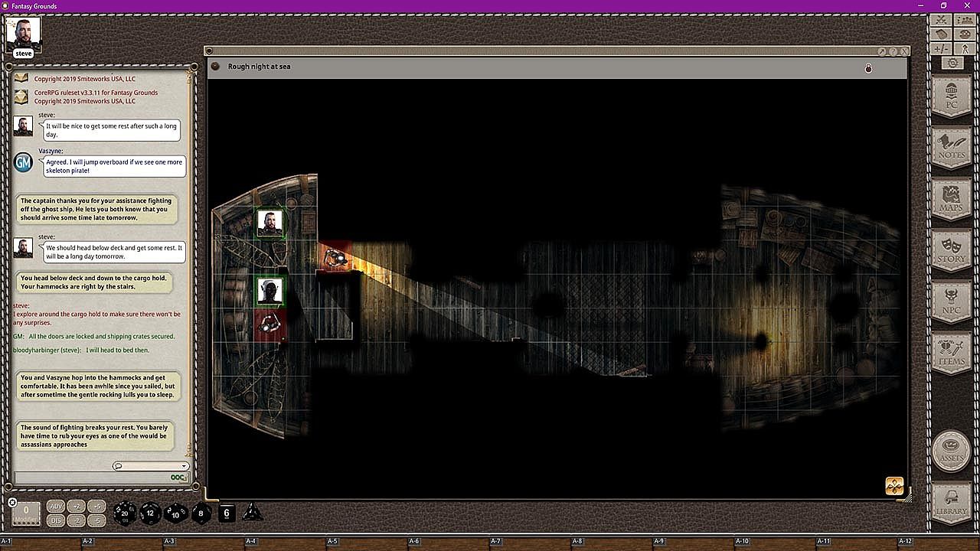Click the GM portrait in chat
980x551 pixels.
tap(23, 162)
